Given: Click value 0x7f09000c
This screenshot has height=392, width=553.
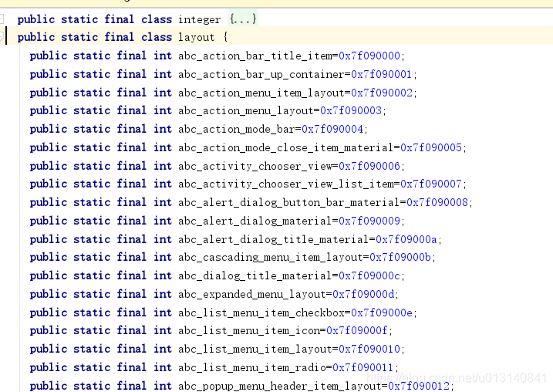Looking at the screenshot, I should pyautogui.click(x=369, y=275).
